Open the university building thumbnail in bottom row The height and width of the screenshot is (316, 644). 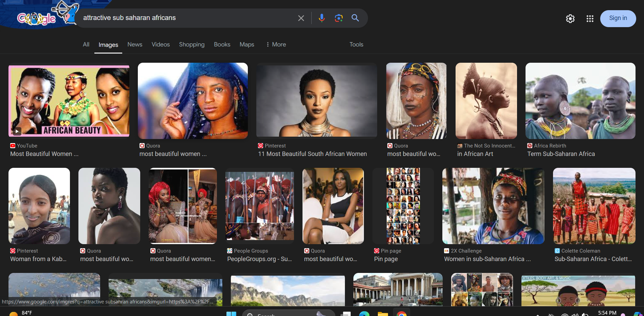click(398, 290)
